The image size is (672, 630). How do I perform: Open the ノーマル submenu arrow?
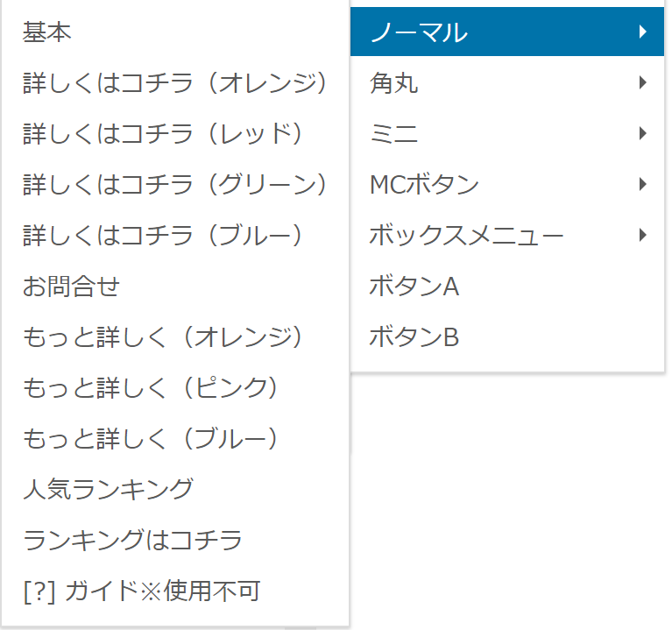pos(642,32)
